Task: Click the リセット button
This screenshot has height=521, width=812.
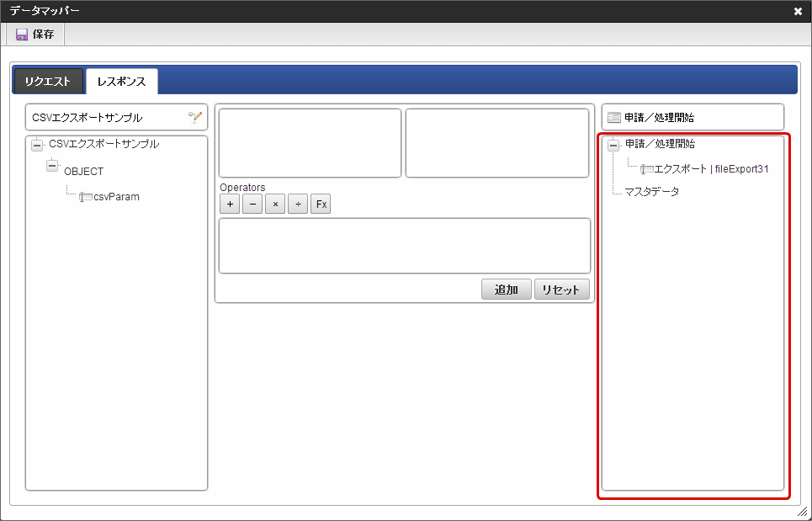Action: click(x=562, y=290)
